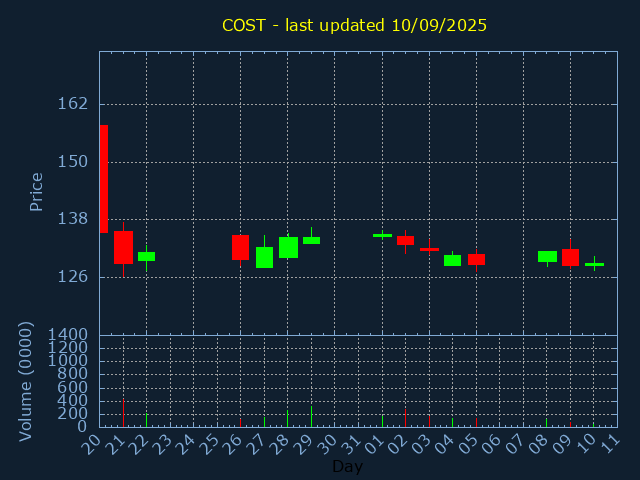Click the "Volume (0000)" axis label
640x480 pixels.
pos(25,382)
